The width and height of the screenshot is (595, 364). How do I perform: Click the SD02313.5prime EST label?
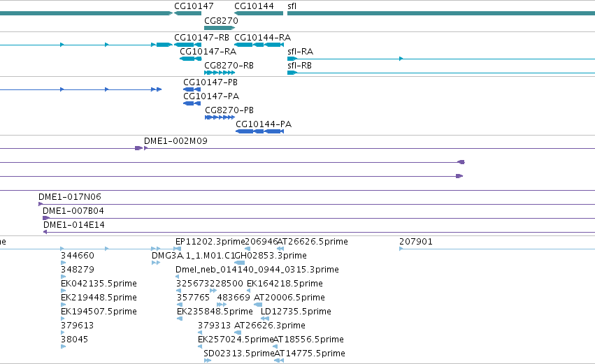click(239, 354)
